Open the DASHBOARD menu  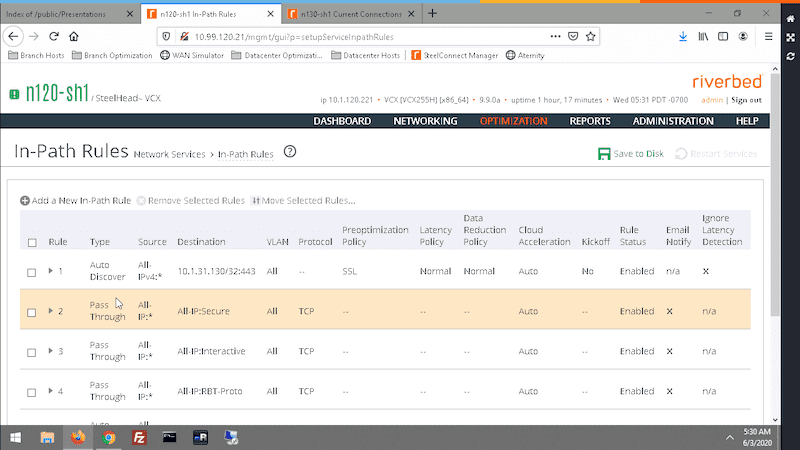(342, 121)
